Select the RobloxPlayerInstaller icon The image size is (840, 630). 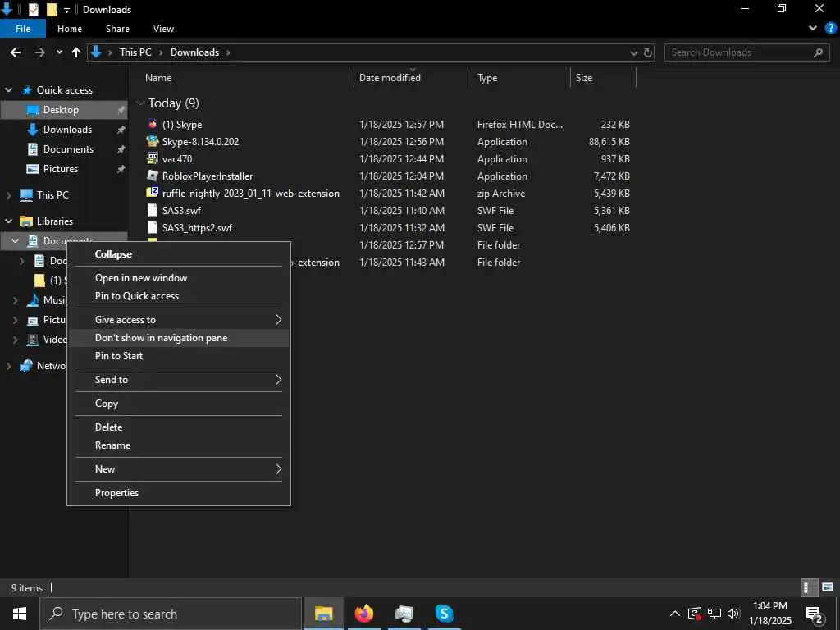tap(153, 176)
